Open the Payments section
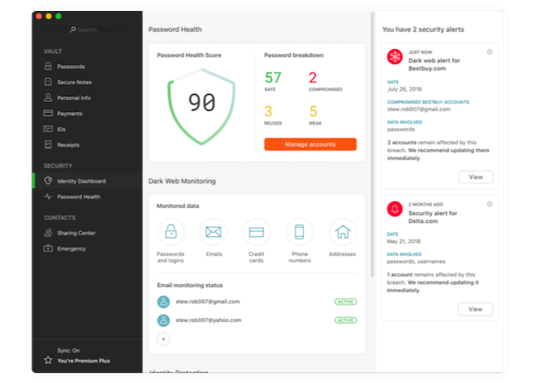The width and height of the screenshot is (538, 392). click(70, 114)
